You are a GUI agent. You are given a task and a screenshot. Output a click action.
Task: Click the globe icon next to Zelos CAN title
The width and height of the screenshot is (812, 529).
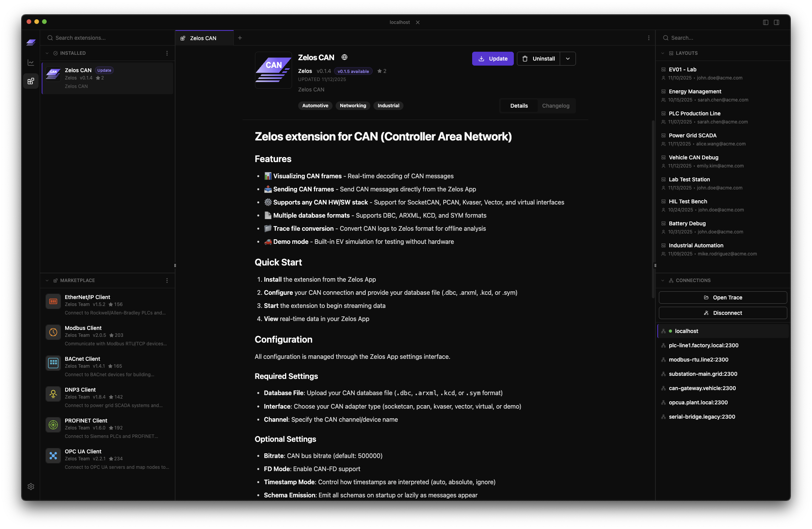pos(344,57)
